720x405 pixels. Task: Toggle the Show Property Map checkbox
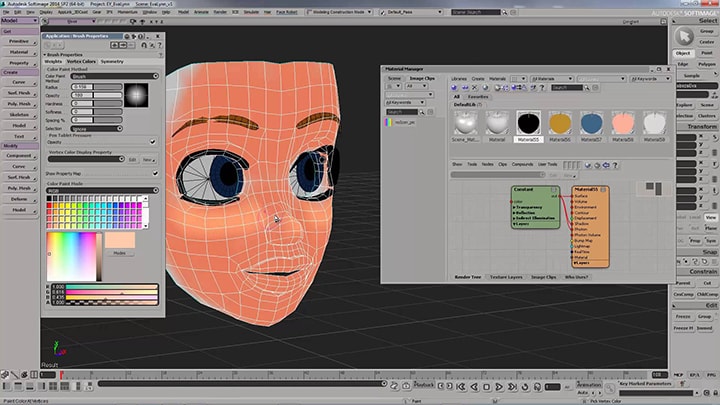click(x=155, y=174)
